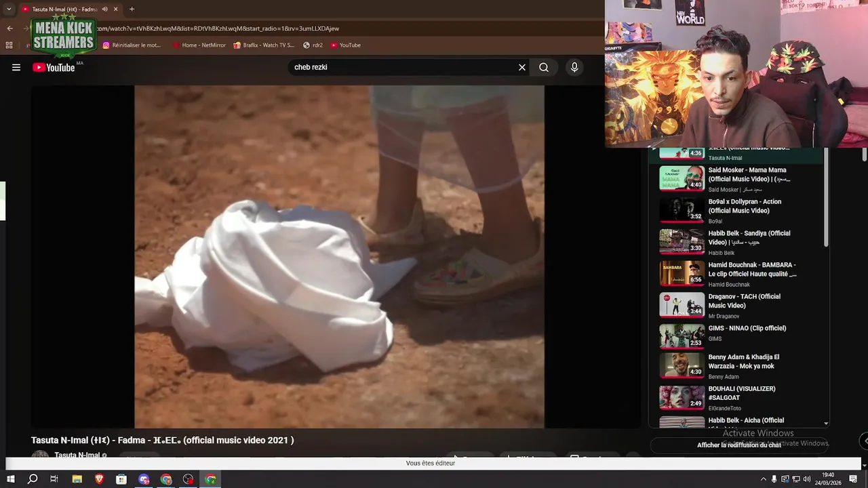Launch Brave browser from the taskbar
The image size is (868, 488).
100,479
